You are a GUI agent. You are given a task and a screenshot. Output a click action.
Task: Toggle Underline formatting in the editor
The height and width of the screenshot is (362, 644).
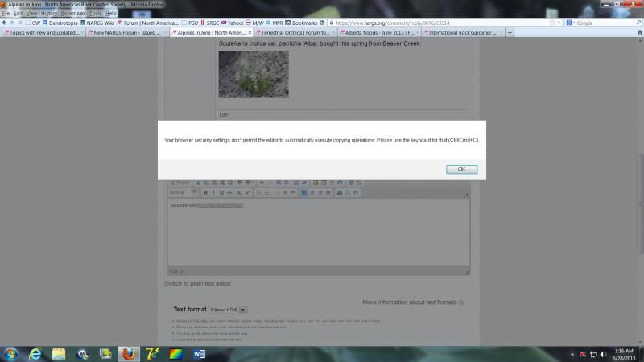(x=221, y=193)
